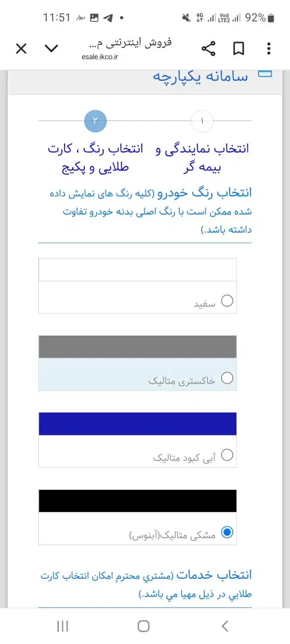This screenshot has height=644, width=290.
Task: Collapse the سامانه یکپارچه section header icon
Action: 265,74
